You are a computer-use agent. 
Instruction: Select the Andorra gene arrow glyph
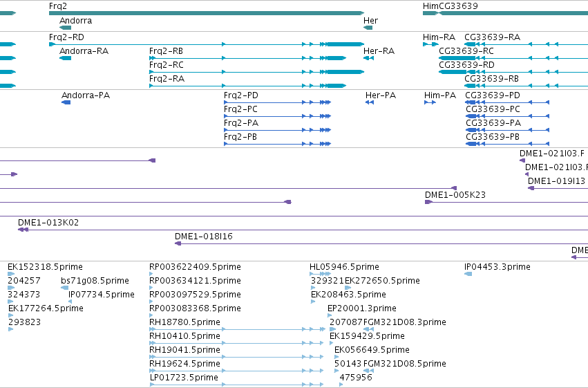pos(65,28)
